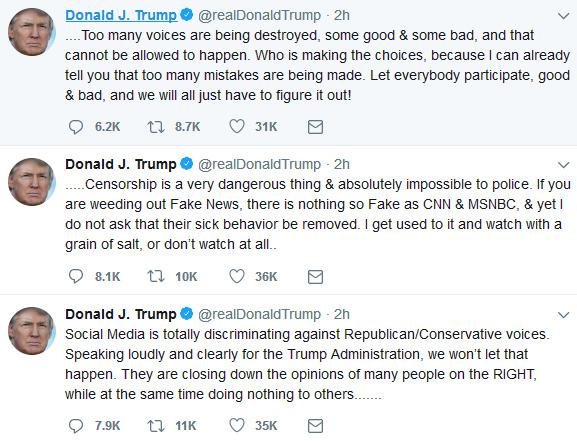Like the Social Media tweet with 35K likes

tap(237, 426)
